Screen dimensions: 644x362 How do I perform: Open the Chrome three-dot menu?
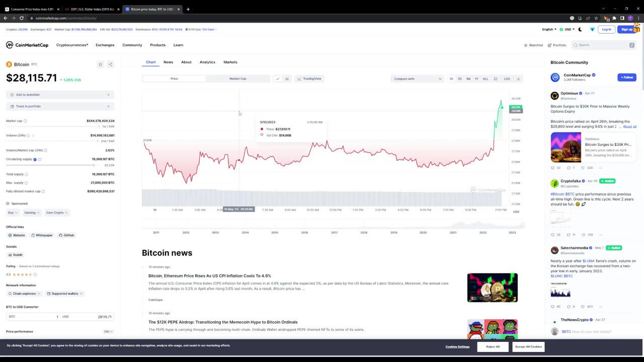(638, 18)
